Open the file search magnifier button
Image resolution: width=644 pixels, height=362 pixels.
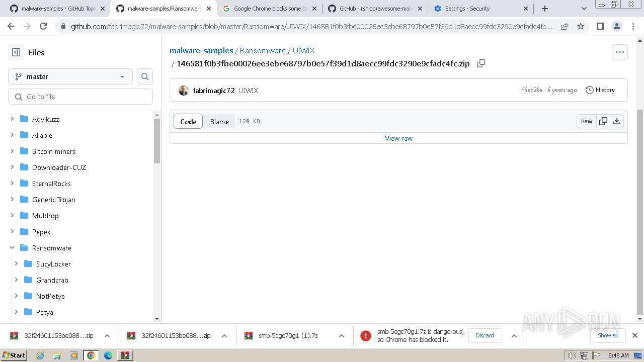pyautogui.click(x=145, y=76)
